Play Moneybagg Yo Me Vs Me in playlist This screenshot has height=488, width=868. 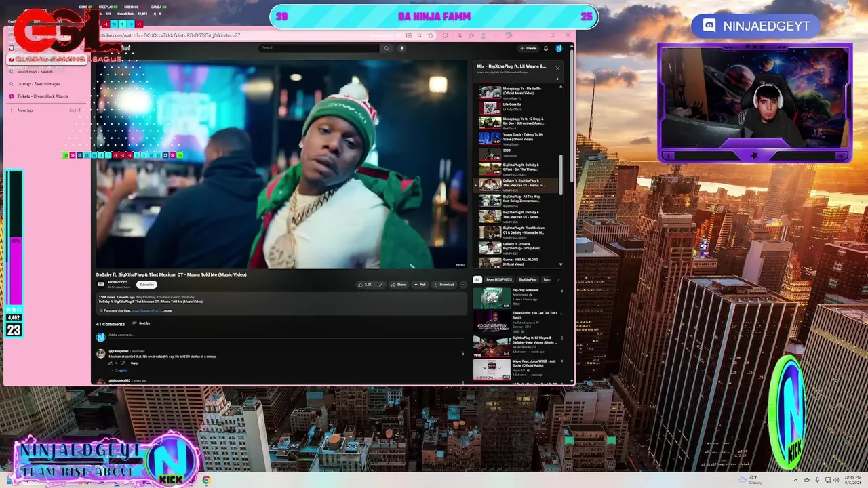click(519, 92)
